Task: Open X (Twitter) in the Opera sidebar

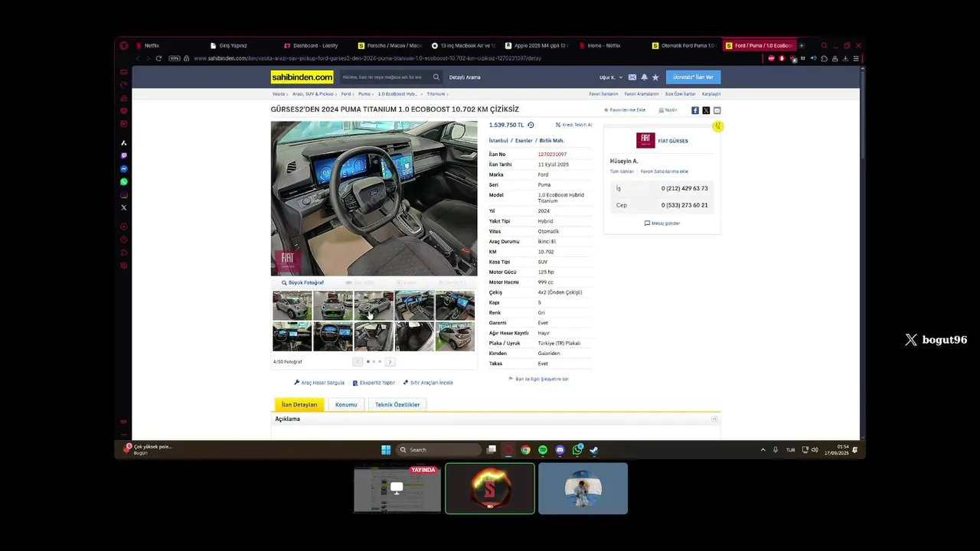Action: coord(124,207)
